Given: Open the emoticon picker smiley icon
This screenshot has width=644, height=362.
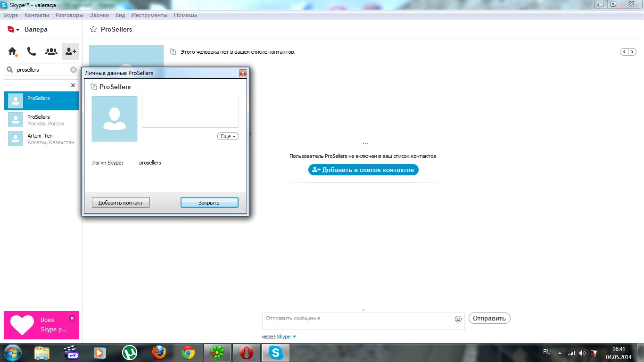Looking at the screenshot, I should point(458,319).
